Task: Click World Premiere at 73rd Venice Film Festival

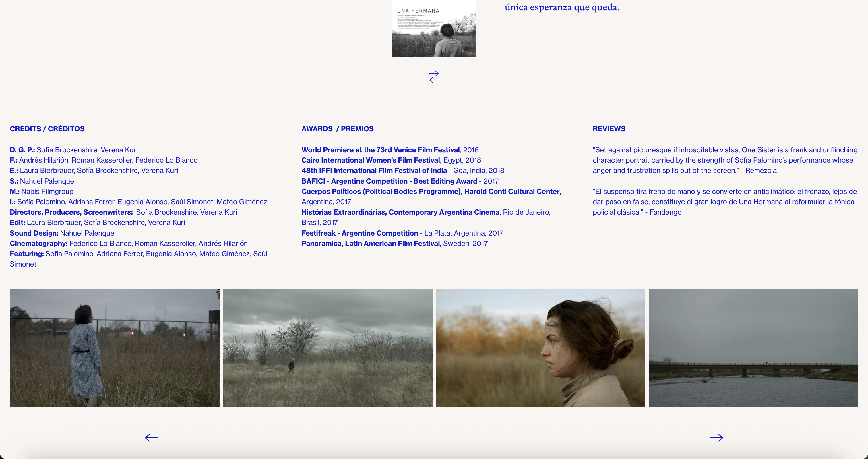Action: coord(380,150)
